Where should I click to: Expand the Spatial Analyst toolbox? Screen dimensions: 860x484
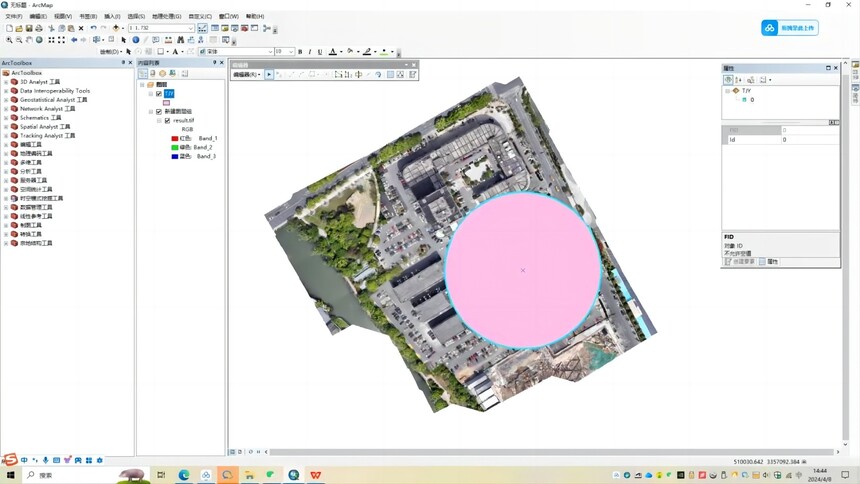(x=6, y=127)
